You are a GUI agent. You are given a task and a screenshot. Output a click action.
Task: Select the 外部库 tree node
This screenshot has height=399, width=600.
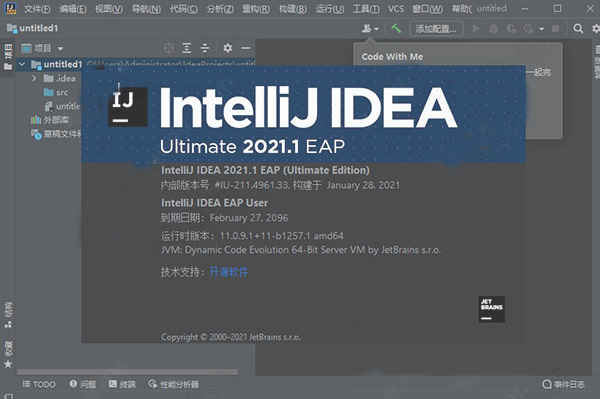tap(50, 120)
